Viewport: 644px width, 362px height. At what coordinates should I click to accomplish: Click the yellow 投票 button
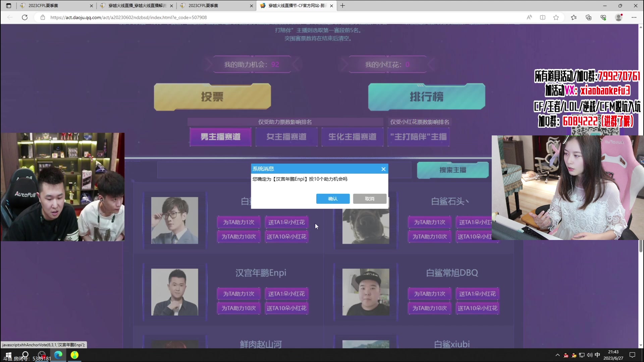(x=212, y=97)
